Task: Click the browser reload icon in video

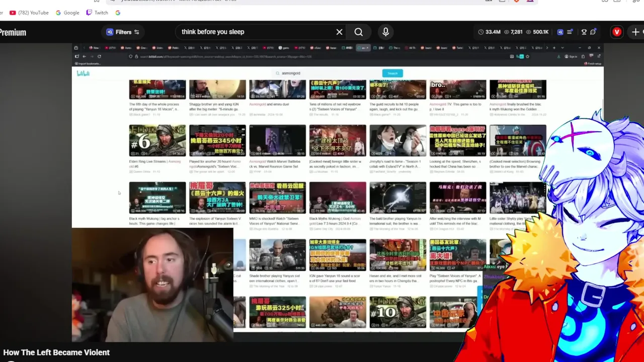Action: point(99,56)
